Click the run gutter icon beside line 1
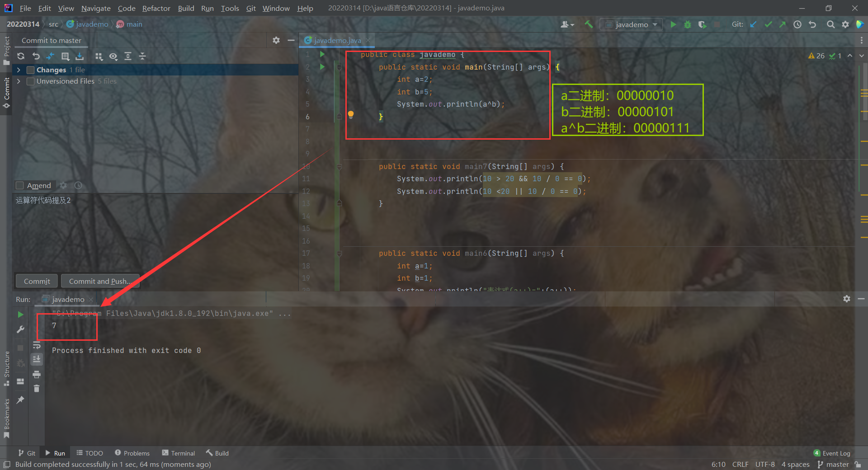The height and width of the screenshot is (470, 868). pos(322,54)
